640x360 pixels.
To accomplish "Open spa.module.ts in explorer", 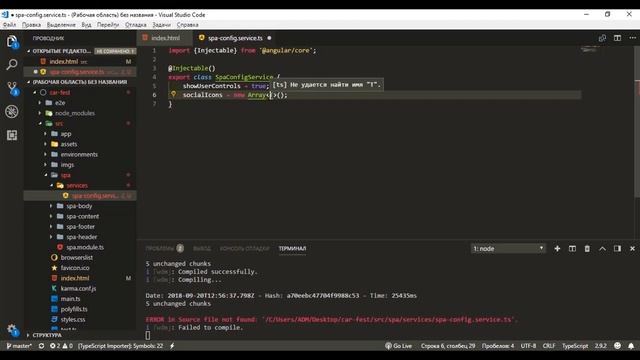I will 85,247.
